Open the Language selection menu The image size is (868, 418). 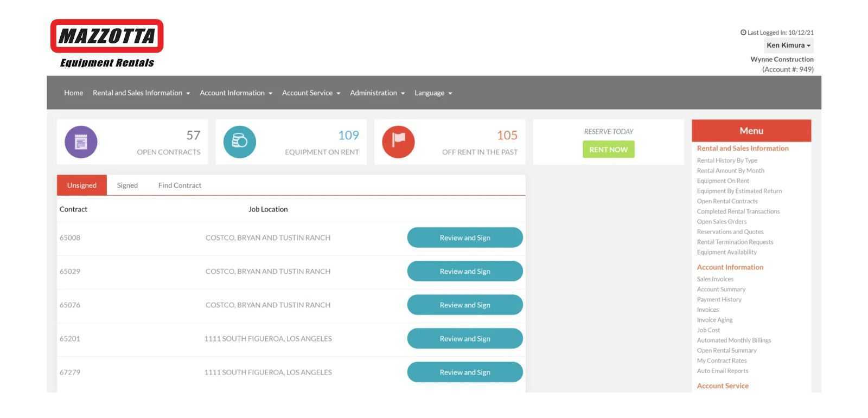433,93
